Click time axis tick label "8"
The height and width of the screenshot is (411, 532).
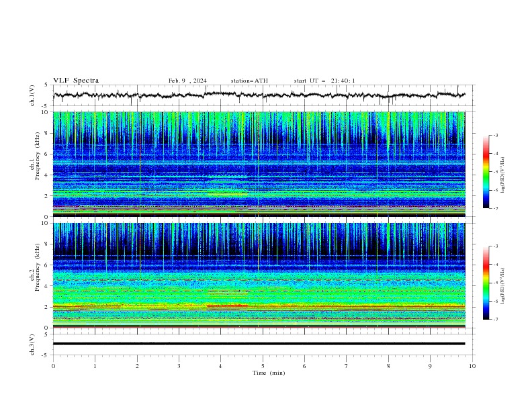pos(388,366)
